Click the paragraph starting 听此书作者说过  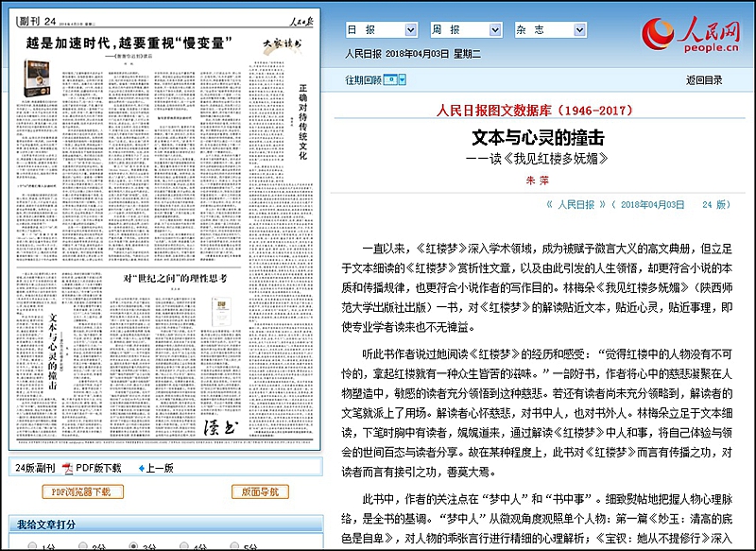(537, 413)
